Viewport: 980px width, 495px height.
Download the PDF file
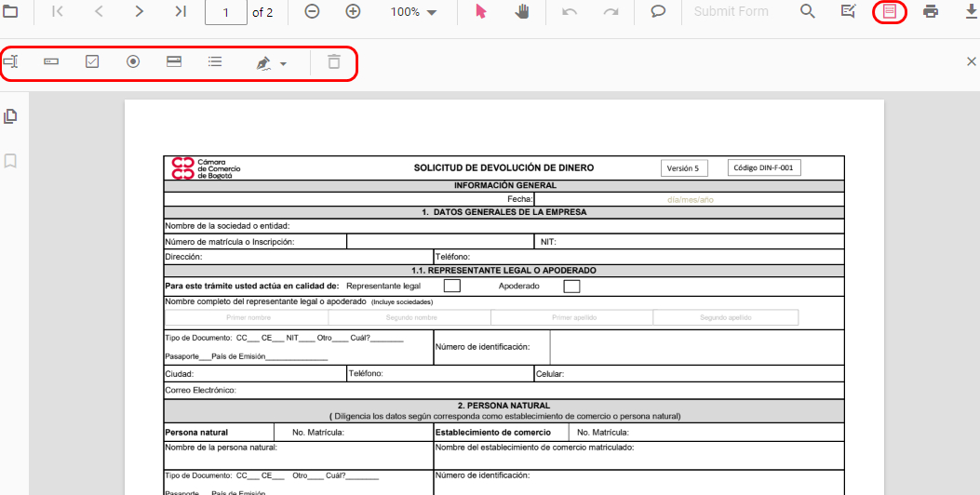click(x=972, y=11)
